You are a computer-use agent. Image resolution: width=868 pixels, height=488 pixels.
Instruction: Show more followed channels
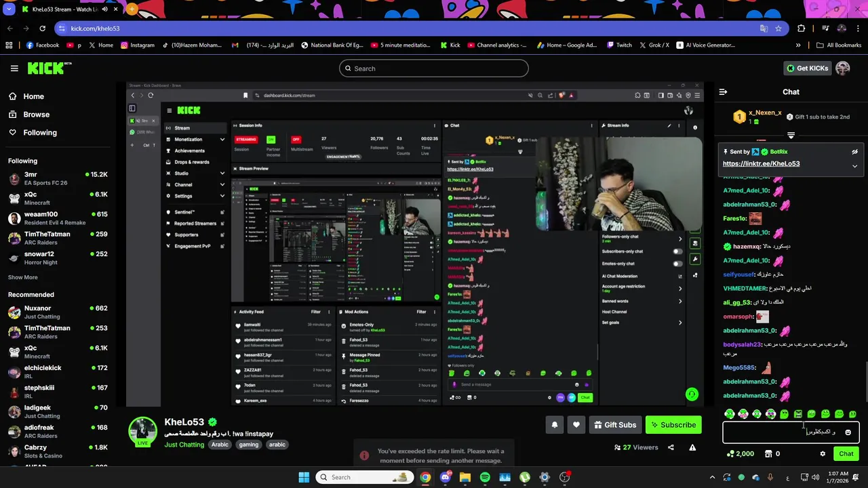(23, 277)
